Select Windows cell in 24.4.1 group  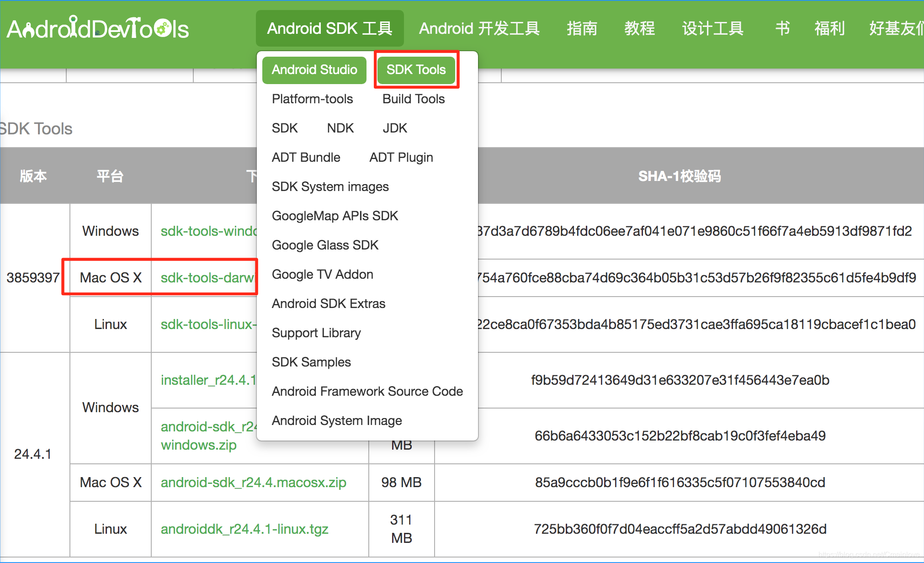tap(111, 408)
